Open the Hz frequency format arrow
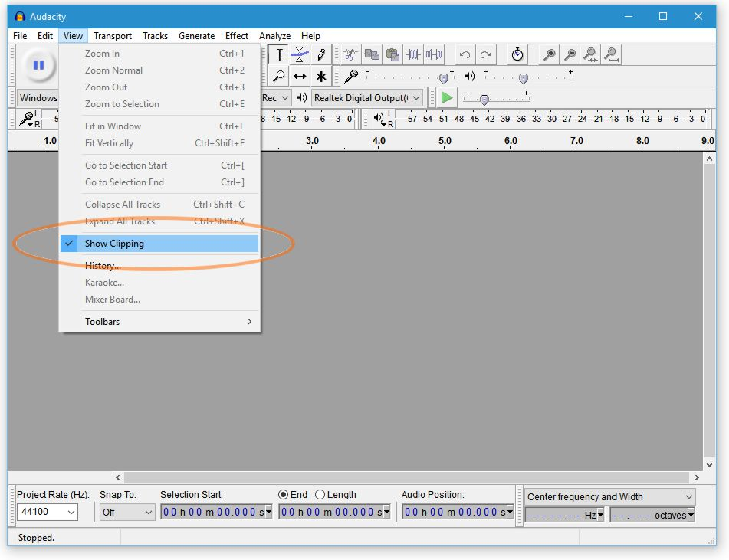This screenshot has width=729, height=560. point(600,515)
